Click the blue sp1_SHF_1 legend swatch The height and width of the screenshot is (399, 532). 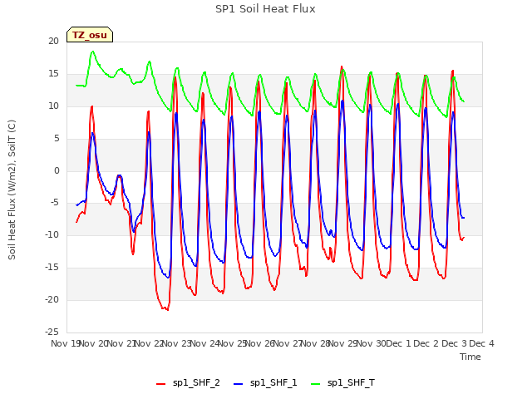coord(239,384)
